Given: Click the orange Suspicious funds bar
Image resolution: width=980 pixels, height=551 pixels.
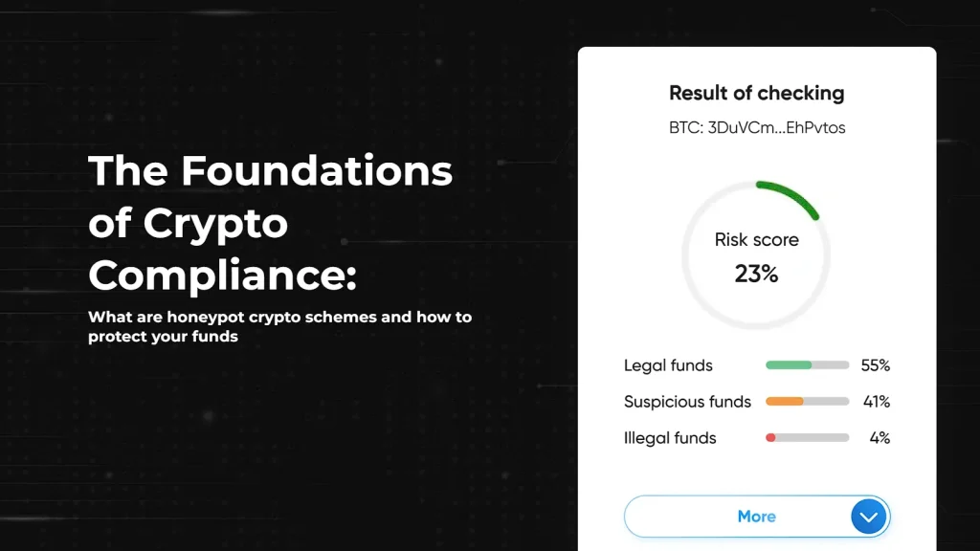Looking at the screenshot, I should [x=807, y=401].
